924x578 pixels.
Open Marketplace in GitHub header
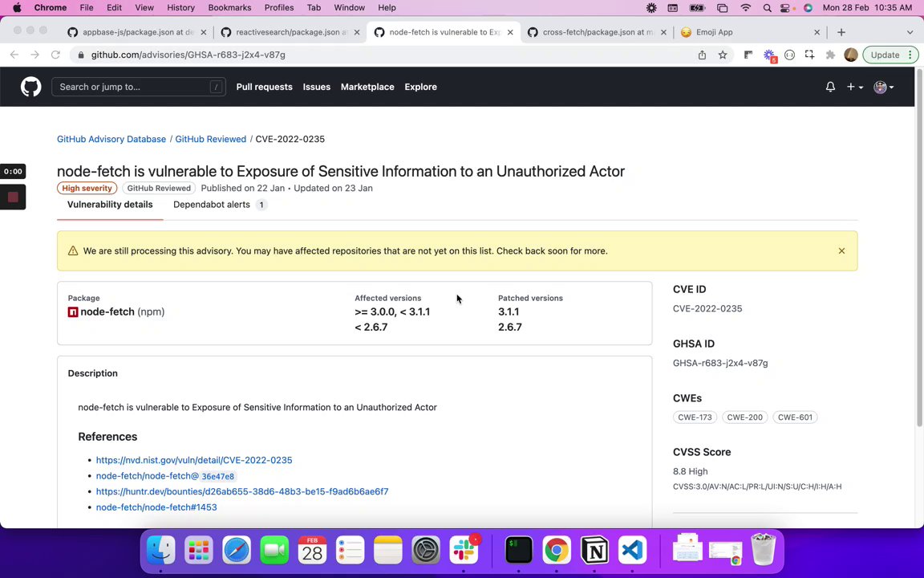click(367, 87)
